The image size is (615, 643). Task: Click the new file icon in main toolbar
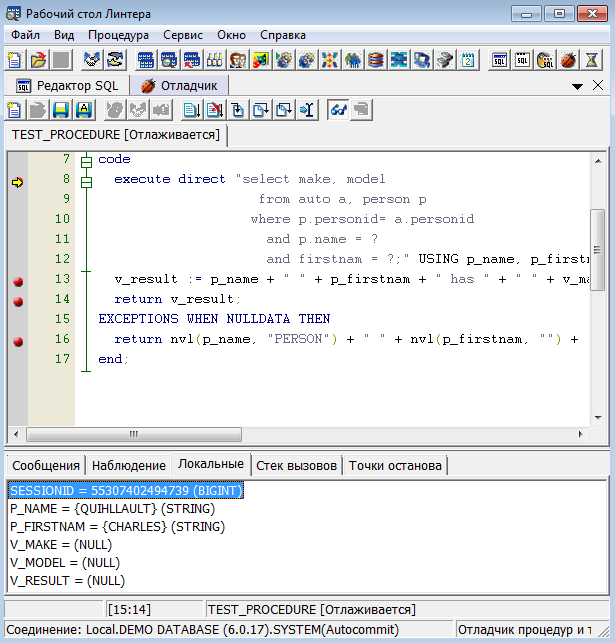point(17,60)
